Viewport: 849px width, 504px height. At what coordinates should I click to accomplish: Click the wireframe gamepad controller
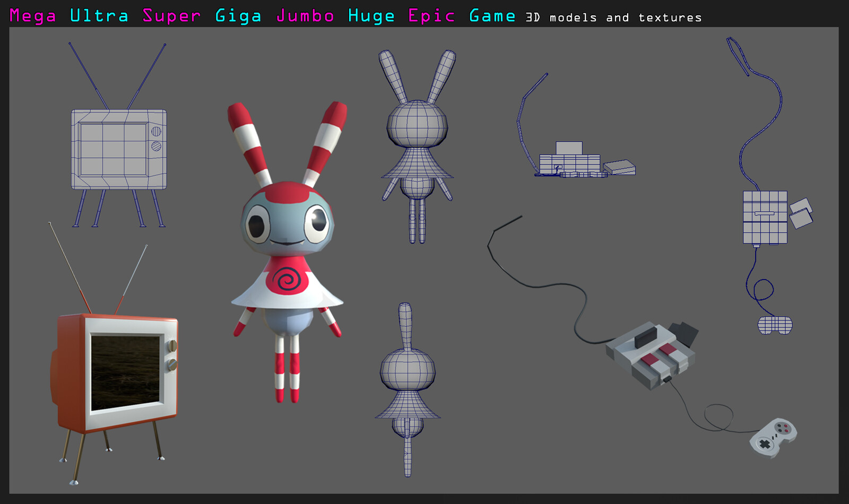click(775, 325)
